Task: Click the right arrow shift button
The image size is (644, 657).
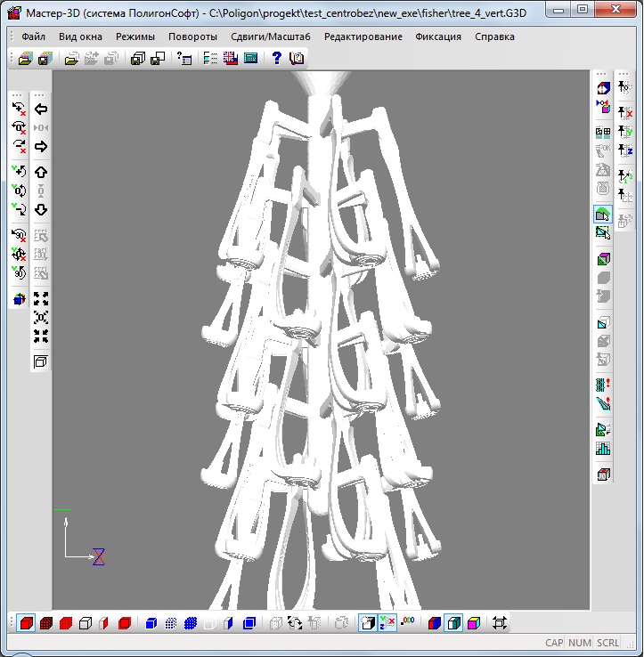Action: pos(41,146)
